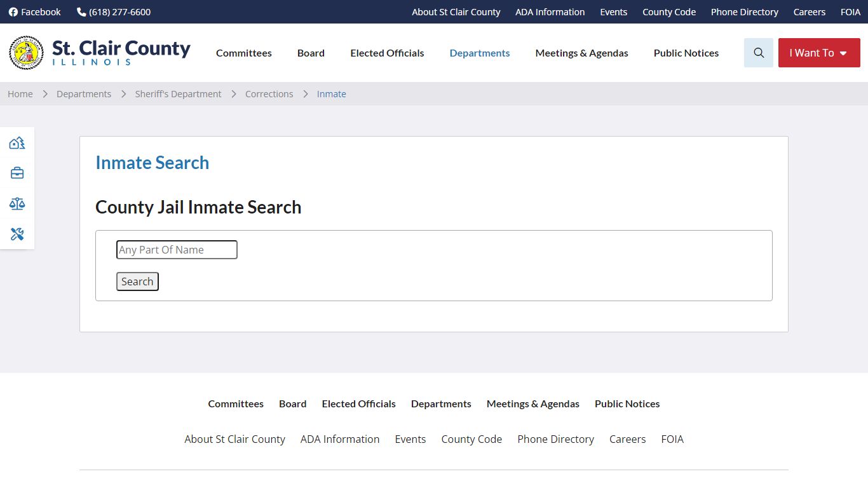The width and height of the screenshot is (868, 488).
Task: Open FOIA in footer
Action: coord(672,439)
